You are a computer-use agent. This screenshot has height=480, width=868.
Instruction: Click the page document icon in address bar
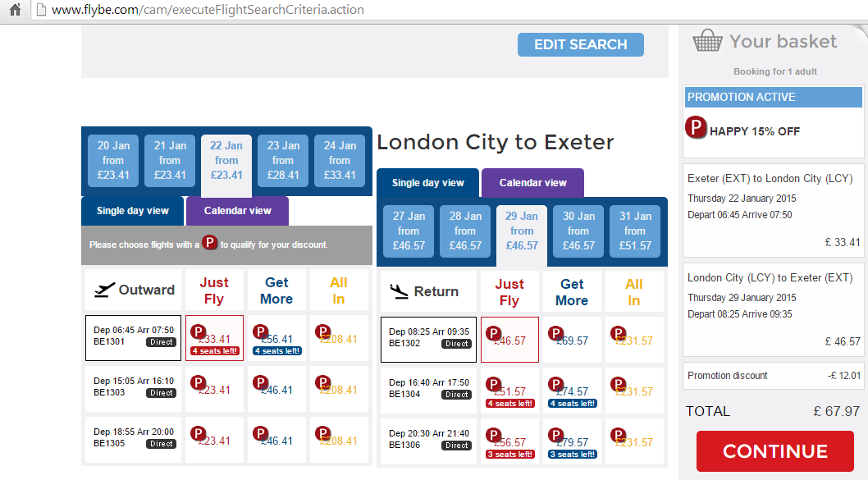click(x=40, y=9)
